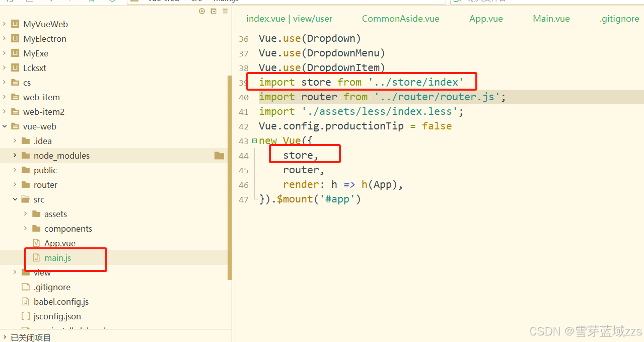Screen dimensions: 644x342
Task: Click the App.vue file icon
Action: pyautogui.click(x=36, y=243)
